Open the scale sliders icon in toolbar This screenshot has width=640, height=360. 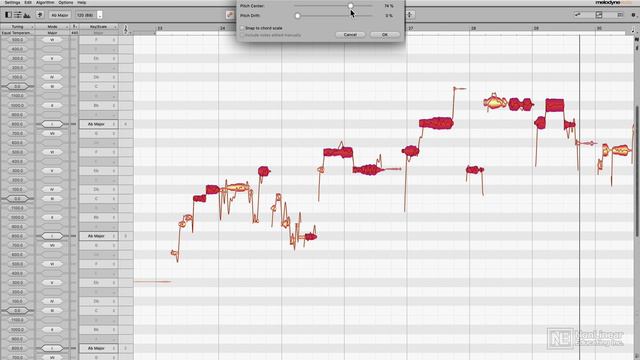point(18,15)
